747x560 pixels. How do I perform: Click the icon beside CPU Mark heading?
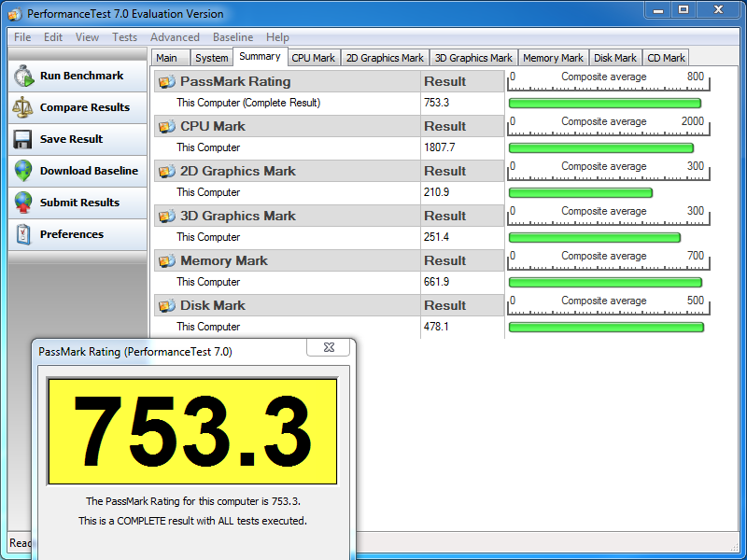(x=167, y=127)
